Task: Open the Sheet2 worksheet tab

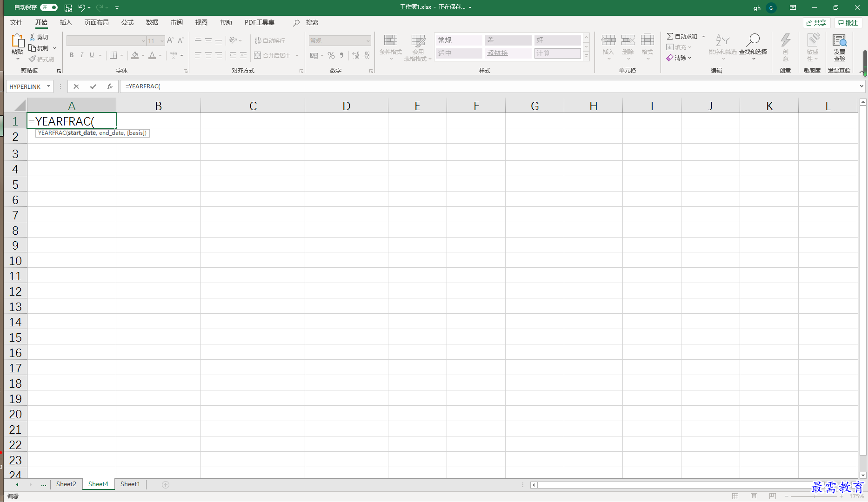Action: (66, 484)
